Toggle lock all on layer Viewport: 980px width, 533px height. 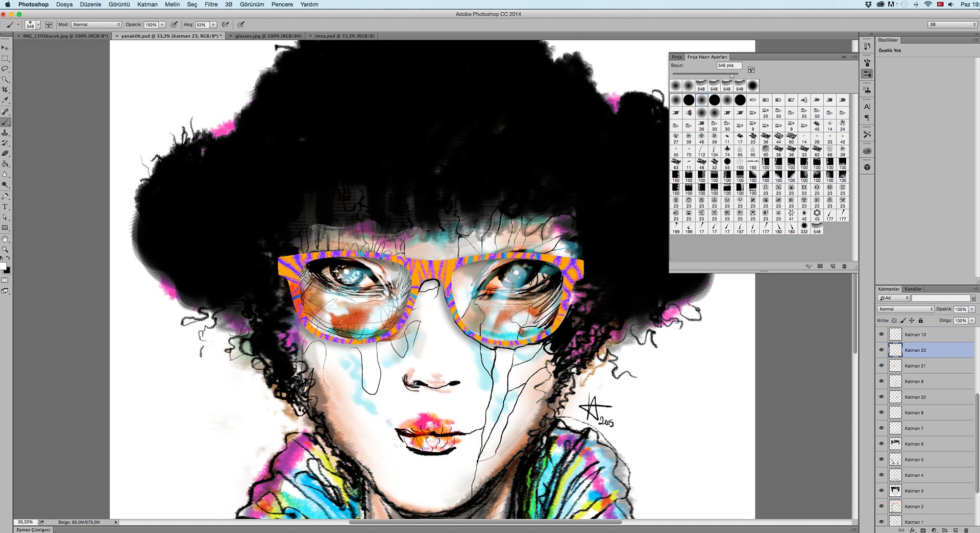click(x=921, y=321)
